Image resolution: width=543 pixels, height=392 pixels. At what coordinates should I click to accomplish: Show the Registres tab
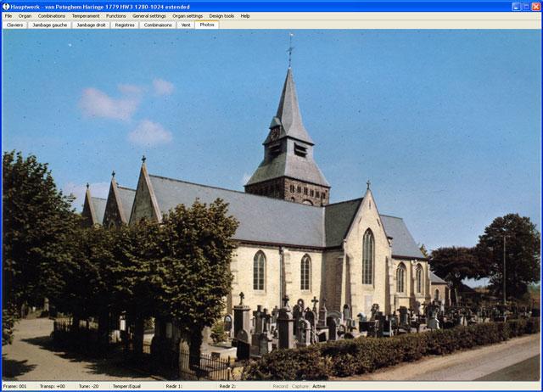[125, 25]
